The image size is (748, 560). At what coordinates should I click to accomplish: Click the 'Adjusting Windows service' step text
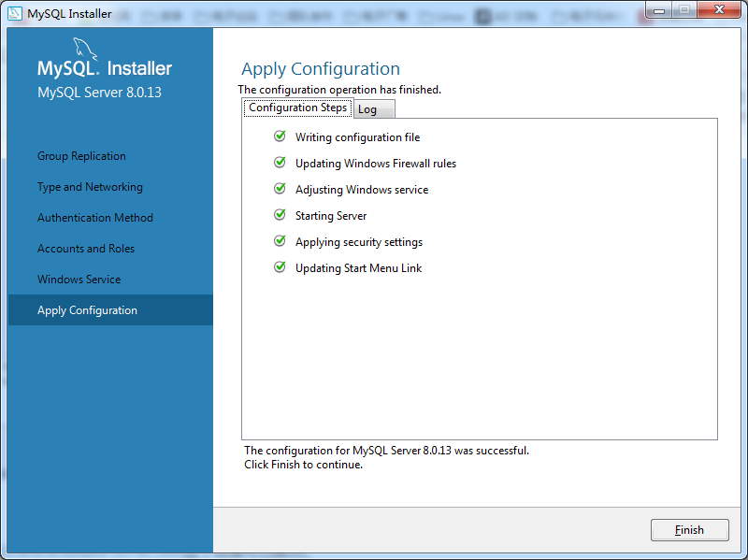362,190
